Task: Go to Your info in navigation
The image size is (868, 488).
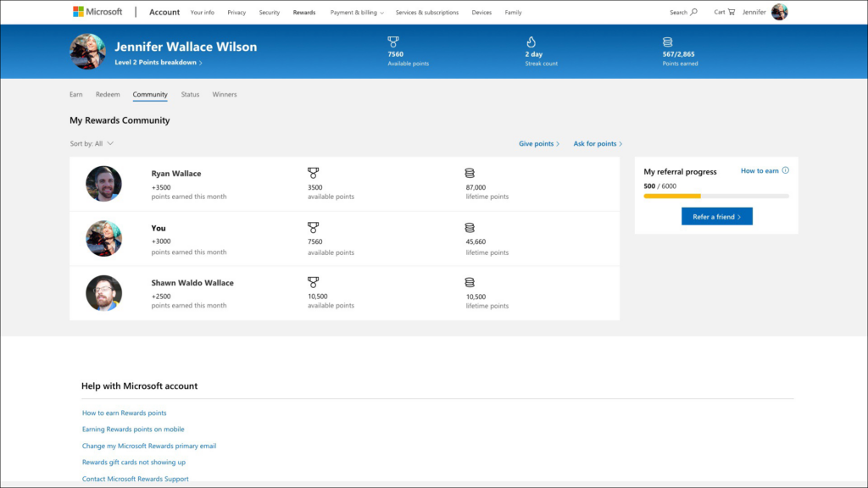Action: (202, 12)
